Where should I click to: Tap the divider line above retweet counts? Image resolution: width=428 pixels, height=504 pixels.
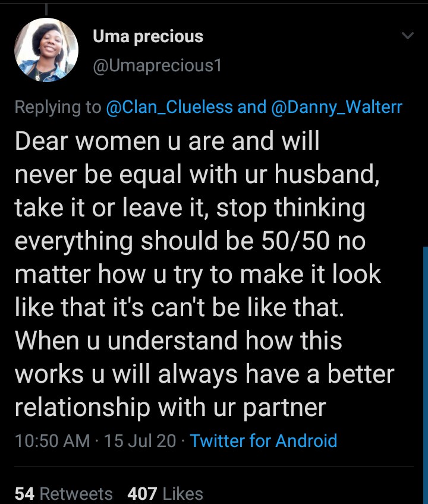click(214, 467)
